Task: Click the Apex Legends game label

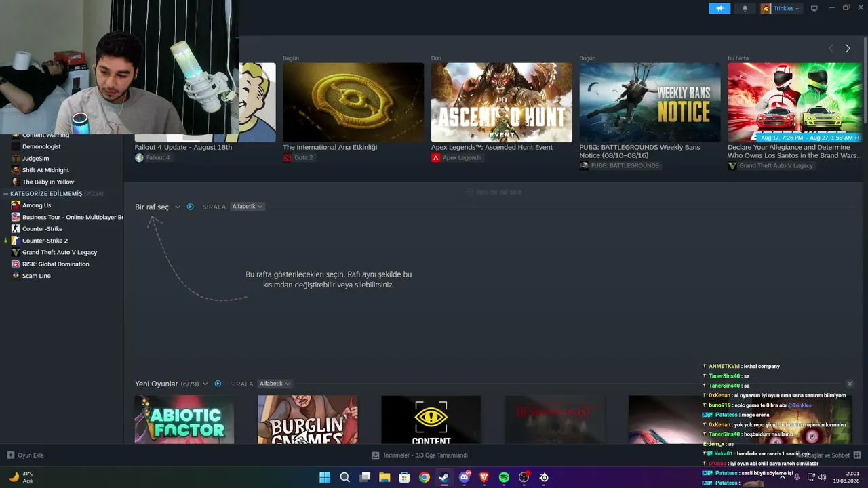Action: click(456, 158)
